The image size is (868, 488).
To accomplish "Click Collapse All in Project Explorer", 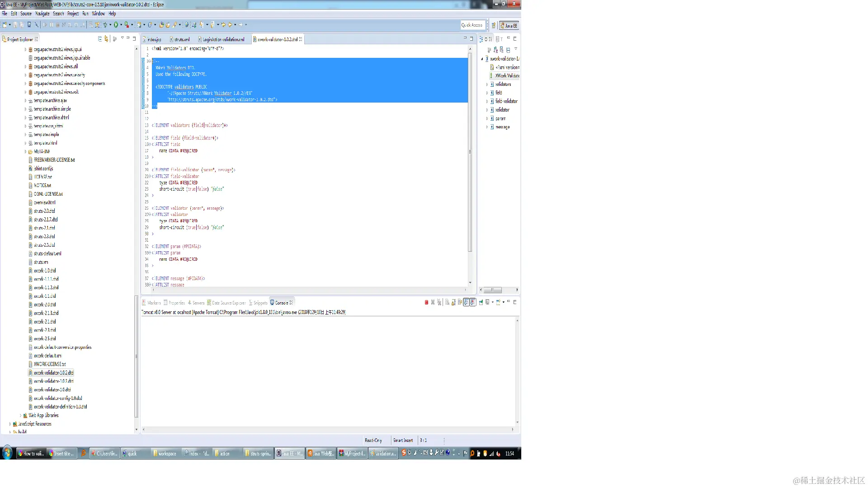I will click(x=100, y=39).
